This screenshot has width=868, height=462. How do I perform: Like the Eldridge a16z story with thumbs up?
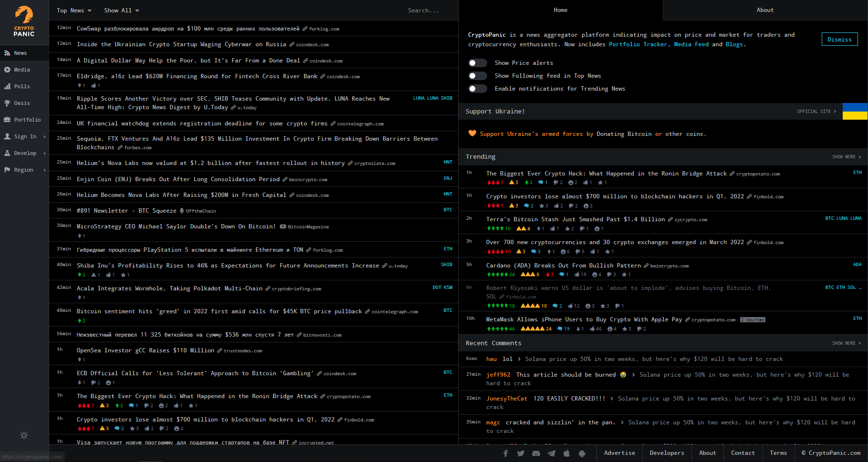click(95, 85)
